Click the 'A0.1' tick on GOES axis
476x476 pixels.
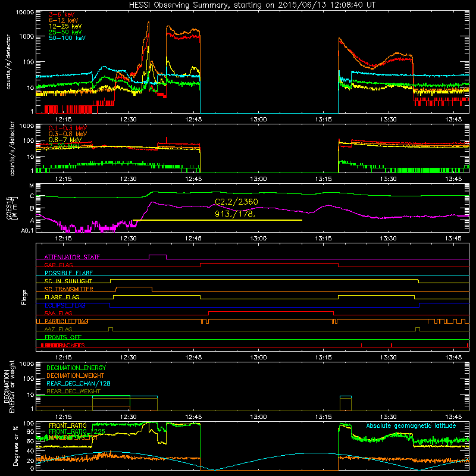pos(27,230)
